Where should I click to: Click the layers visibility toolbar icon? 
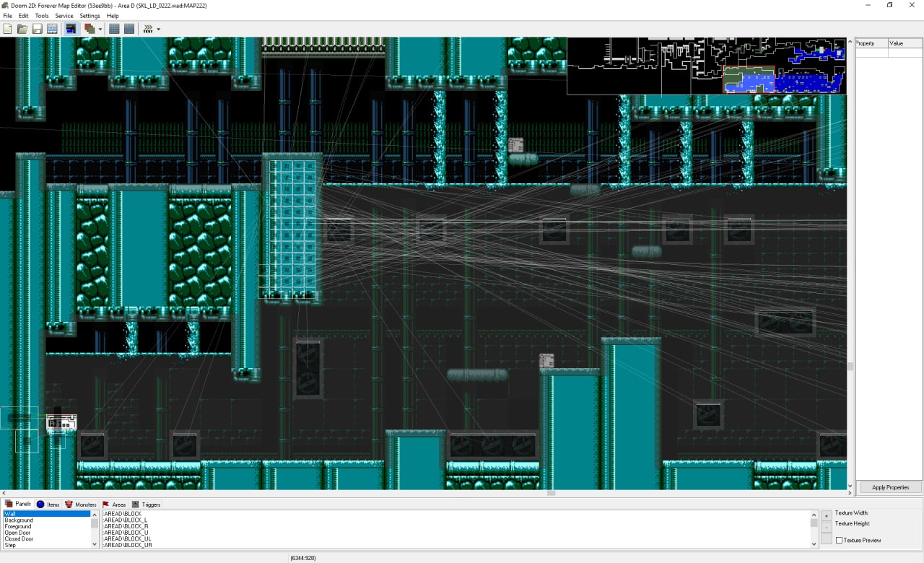pos(90,29)
